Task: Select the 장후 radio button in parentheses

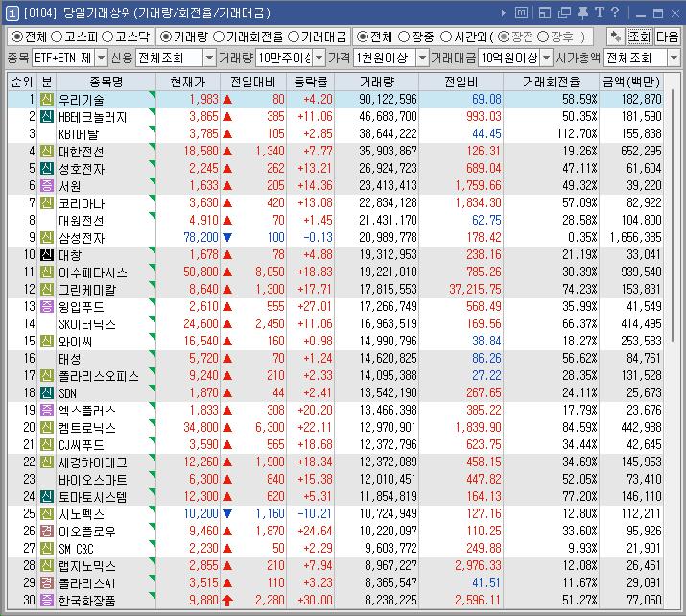Action: tap(542, 36)
